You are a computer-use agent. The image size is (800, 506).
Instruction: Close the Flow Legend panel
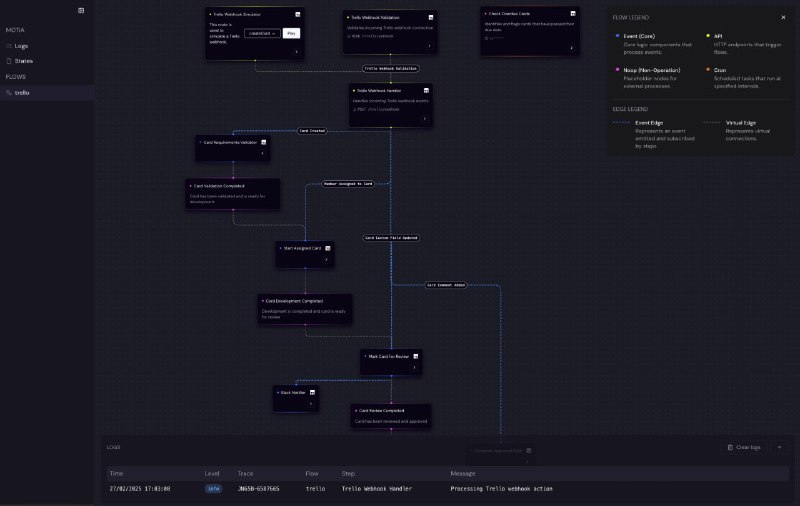point(783,17)
